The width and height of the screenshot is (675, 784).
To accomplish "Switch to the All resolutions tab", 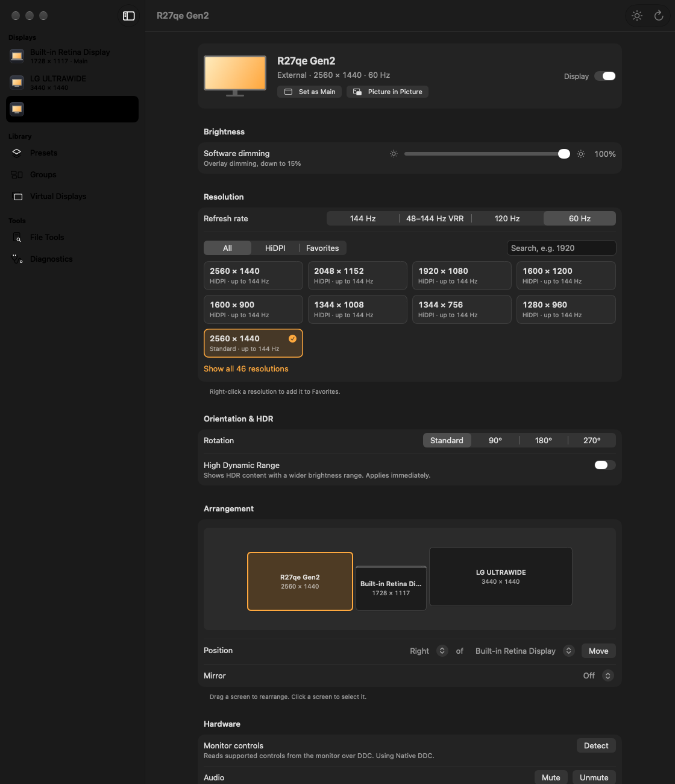I will pos(227,248).
